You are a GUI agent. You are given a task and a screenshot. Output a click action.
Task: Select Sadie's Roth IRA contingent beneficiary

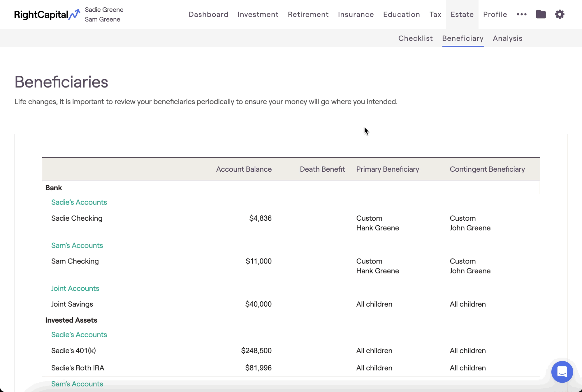coord(467,368)
